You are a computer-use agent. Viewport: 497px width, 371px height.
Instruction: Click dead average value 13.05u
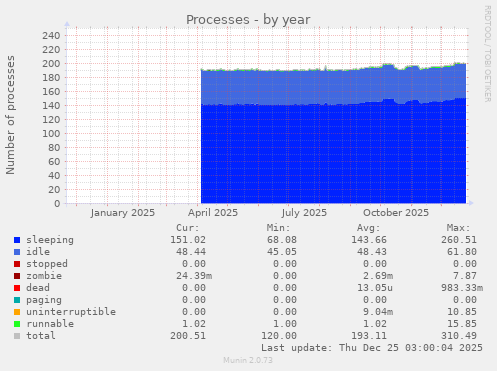point(375,288)
